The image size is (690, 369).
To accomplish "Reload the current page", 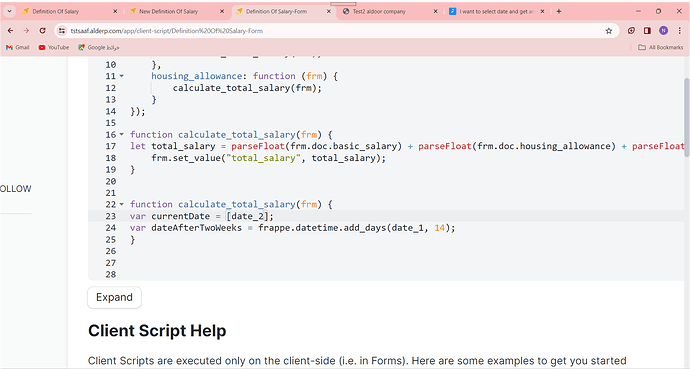I will (42, 31).
